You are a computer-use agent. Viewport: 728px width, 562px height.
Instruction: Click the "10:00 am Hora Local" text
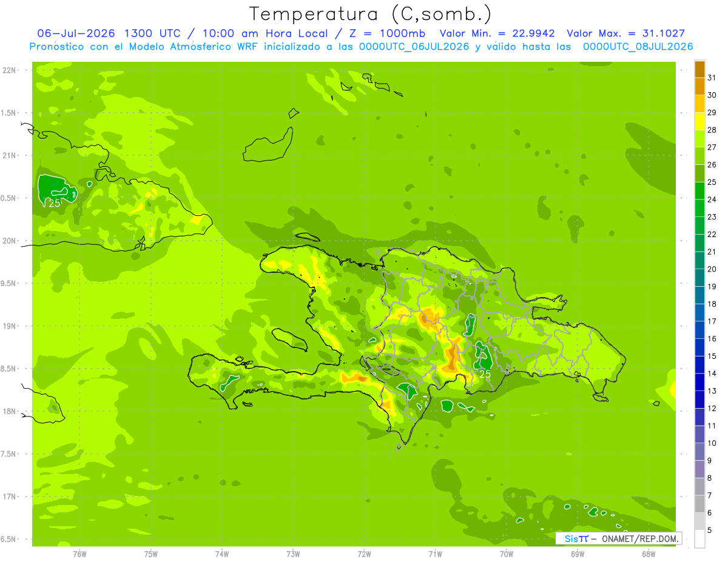point(265,33)
